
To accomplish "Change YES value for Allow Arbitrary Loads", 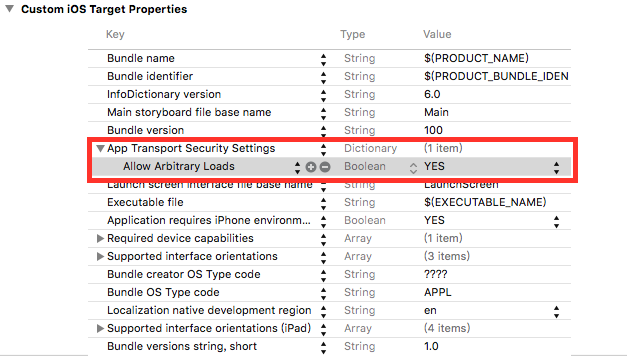I will pyautogui.click(x=556, y=168).
